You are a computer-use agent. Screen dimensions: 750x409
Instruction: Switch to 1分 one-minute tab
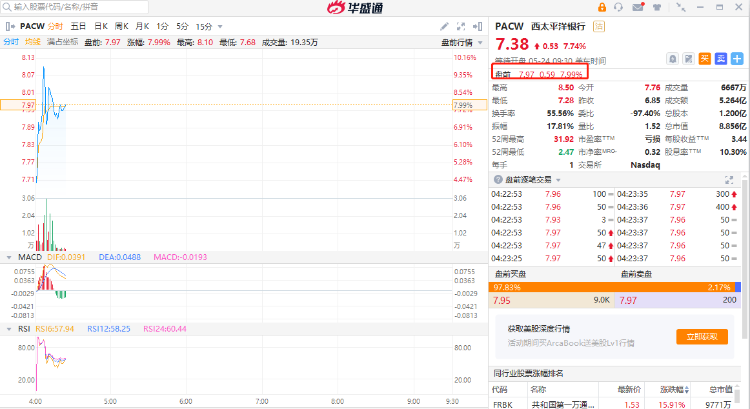pyautogui.click(x=163, y=26)
